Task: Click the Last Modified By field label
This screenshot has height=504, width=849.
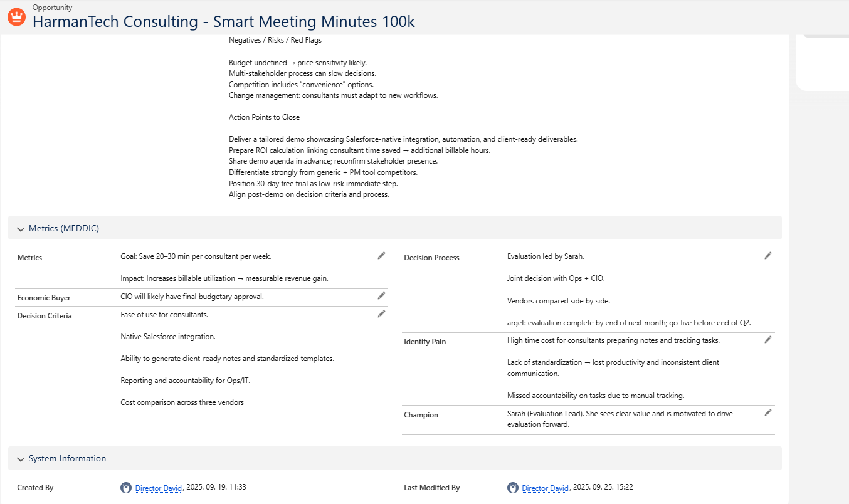Action: pos(432,488)
